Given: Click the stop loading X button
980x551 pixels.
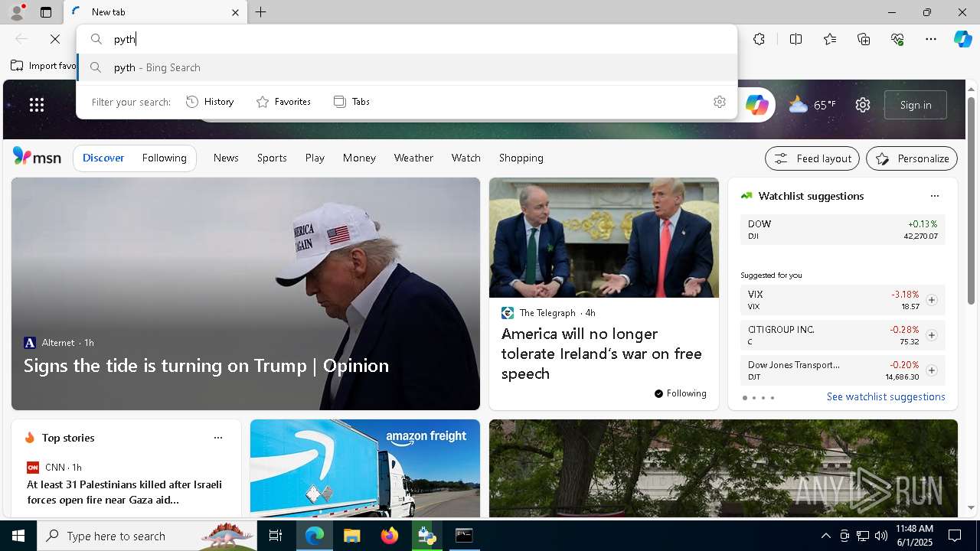Looking at the screenshot, I should coord(55,39).
